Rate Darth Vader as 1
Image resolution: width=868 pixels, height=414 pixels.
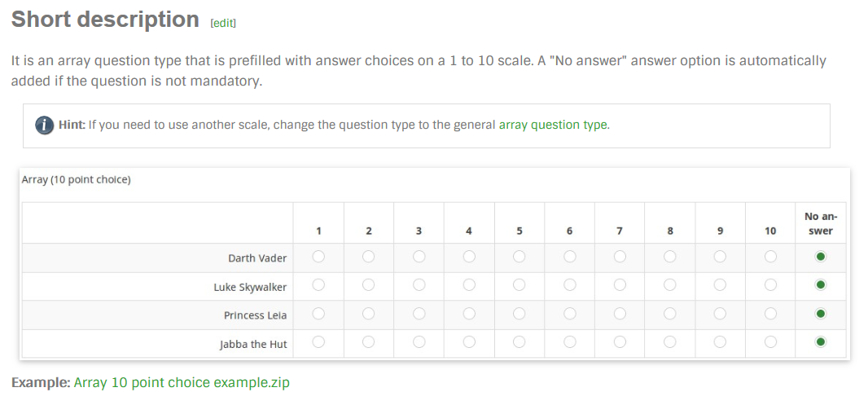pyautogui.click(x=318, y=257)
